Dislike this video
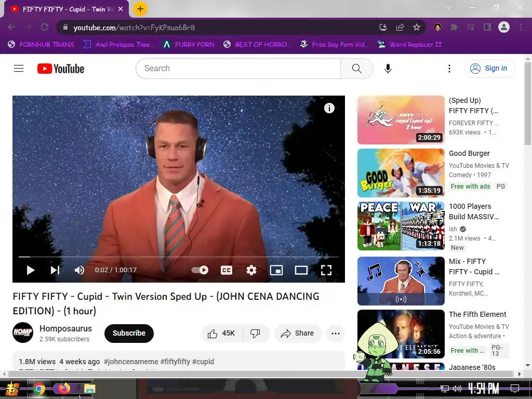Screen dimensions: 532x399 pyautogui.click(x=255, y=334)
